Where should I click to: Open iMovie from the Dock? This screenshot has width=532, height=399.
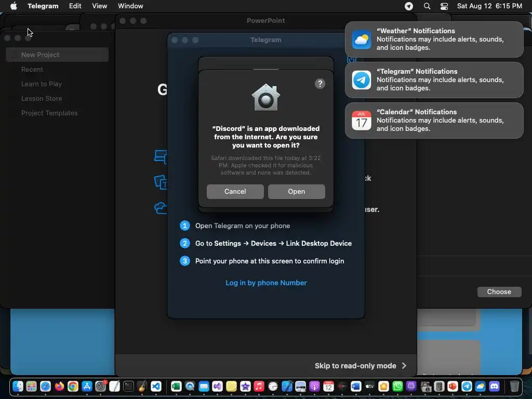point(245,386)
